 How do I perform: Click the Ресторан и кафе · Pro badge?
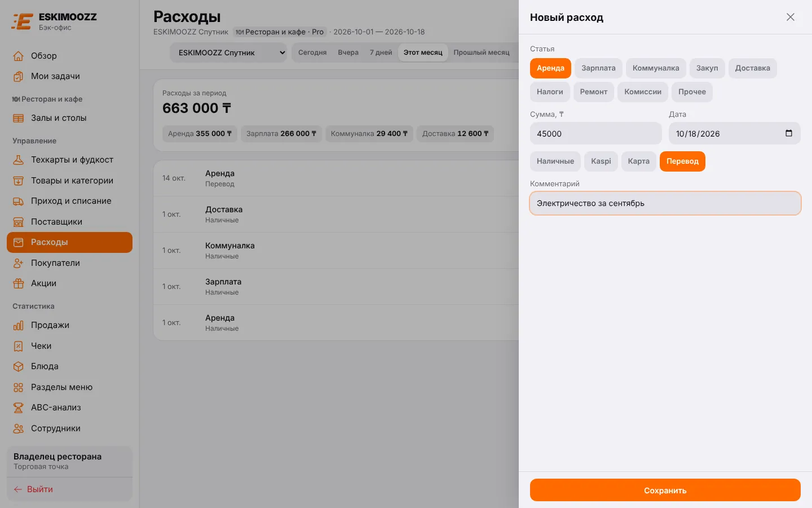(280, 32)
